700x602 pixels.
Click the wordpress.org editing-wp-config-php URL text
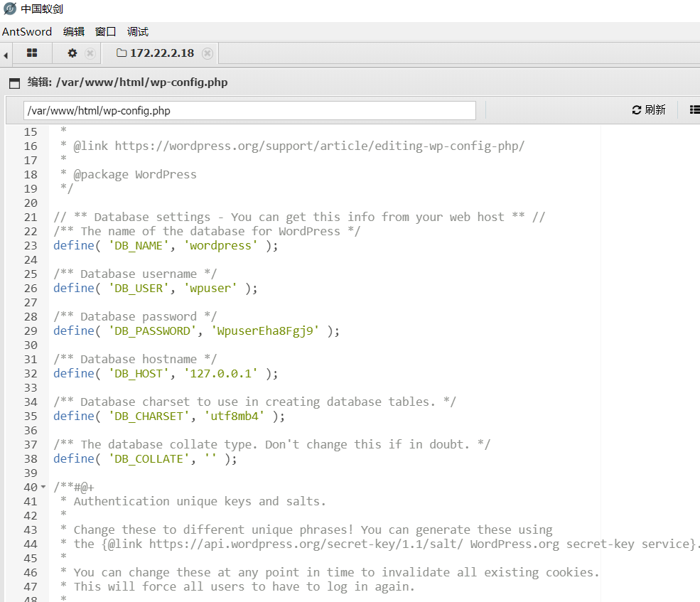(x=319, y=146)
